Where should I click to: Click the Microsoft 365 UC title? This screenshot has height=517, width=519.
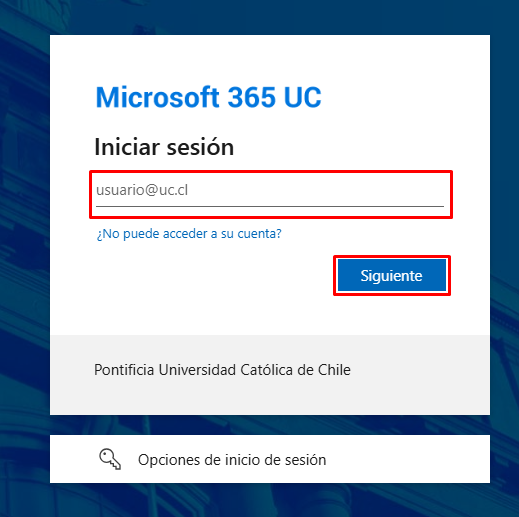[208, 97]
